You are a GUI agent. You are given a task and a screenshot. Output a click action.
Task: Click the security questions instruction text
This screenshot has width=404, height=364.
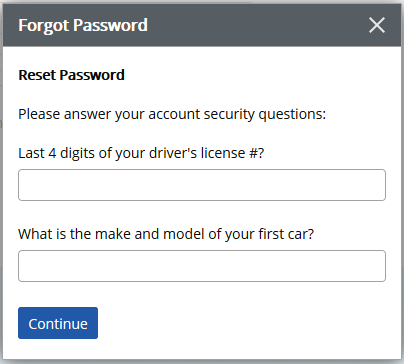(172, 114)
